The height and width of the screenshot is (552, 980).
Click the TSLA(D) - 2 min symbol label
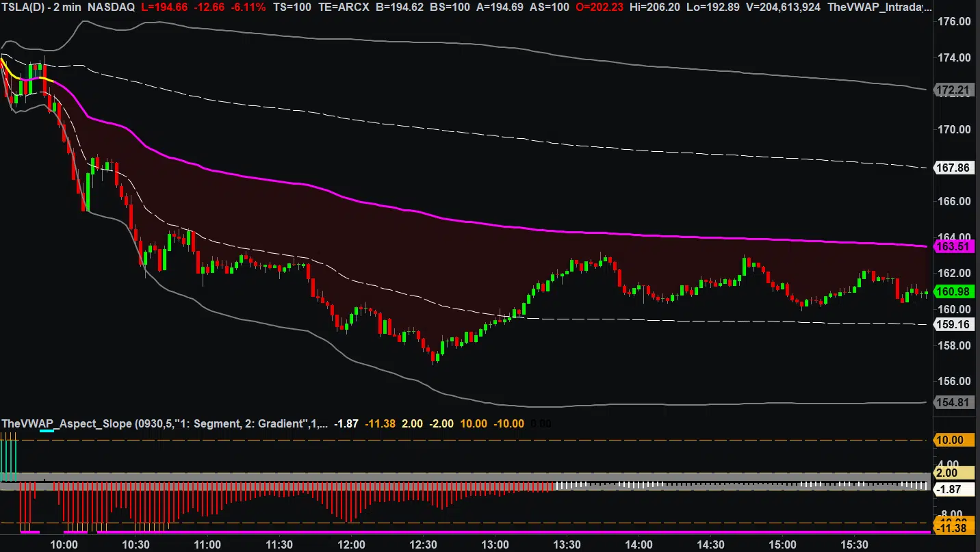[x=41, y=8]
